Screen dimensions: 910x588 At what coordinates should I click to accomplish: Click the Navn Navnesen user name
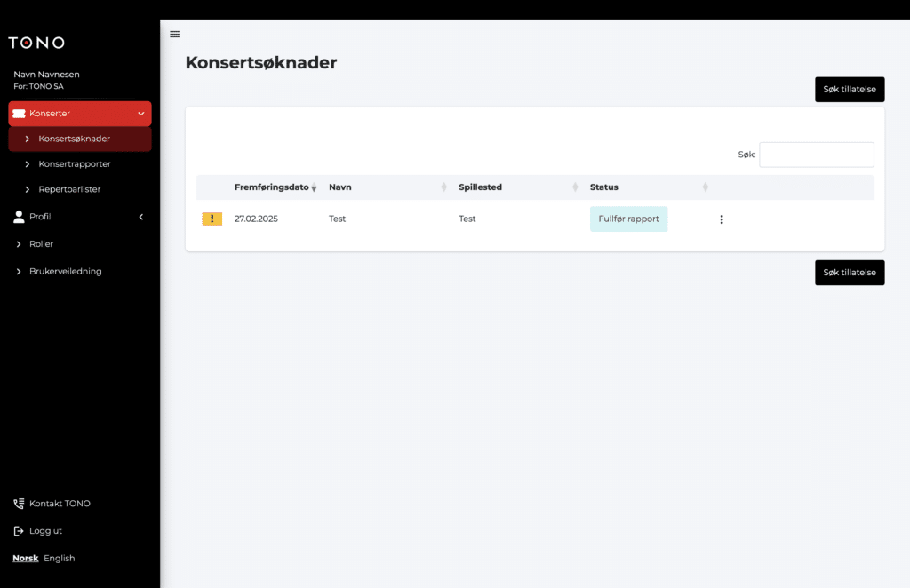tap(46, 75)
